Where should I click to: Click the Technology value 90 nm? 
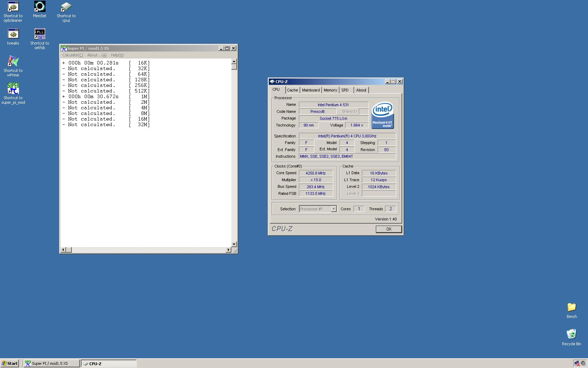point(309,125)
